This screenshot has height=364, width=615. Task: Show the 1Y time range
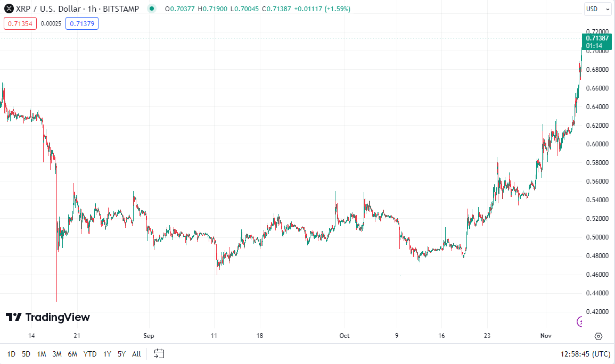point(107,354)
